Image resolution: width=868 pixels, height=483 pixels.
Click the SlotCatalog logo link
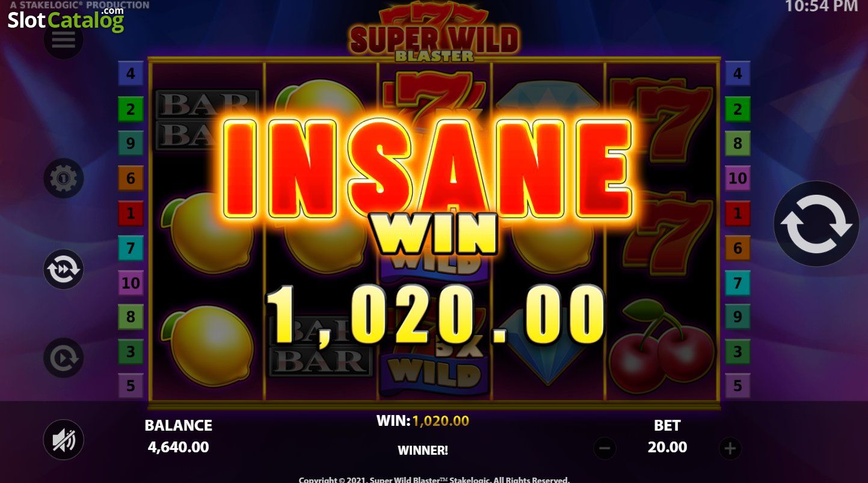[66, 19]
